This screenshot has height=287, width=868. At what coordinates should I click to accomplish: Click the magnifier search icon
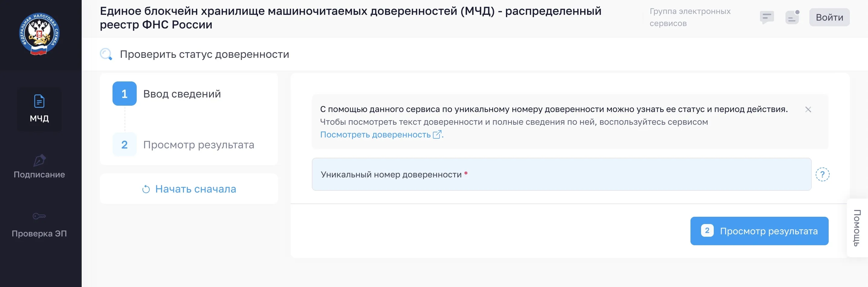tap(106, 54)
